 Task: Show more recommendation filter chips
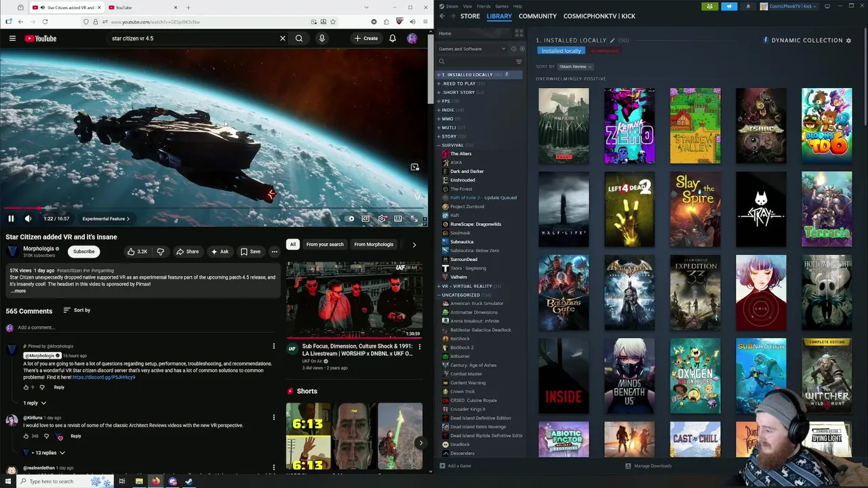pyautogui.click(x=414, y=245)
